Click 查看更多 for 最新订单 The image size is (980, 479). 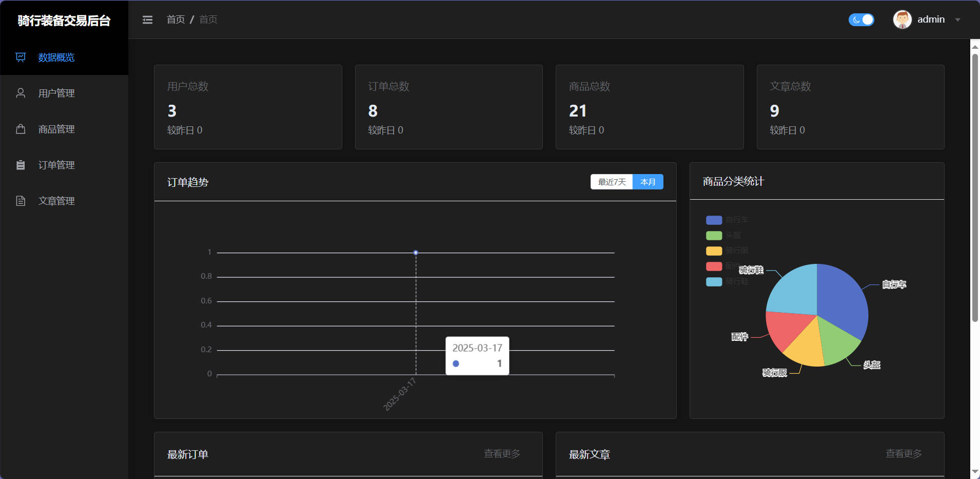pyautogui.click(x=502, y=454)
